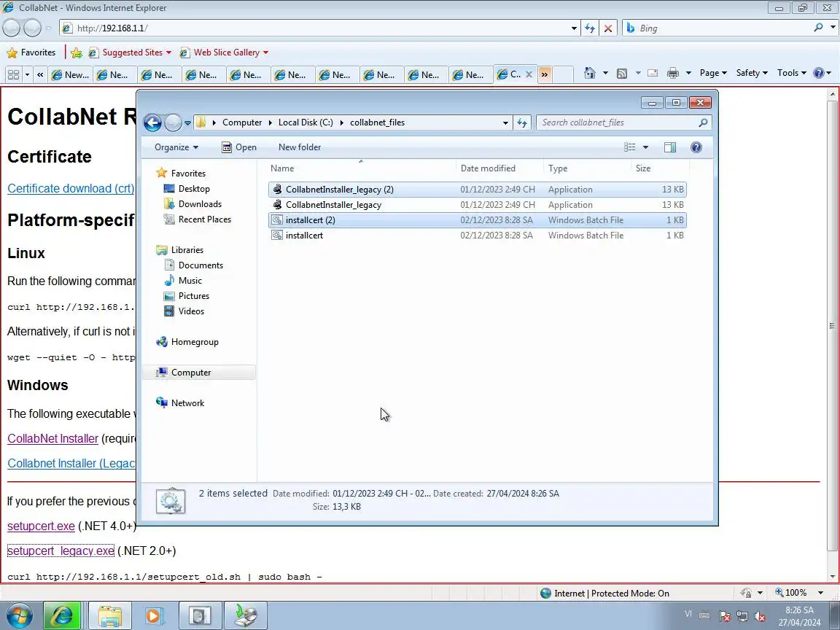Click muted volume icon in system tray
Image resolution: width=840 pixels, height=630 pixels.
pyautogui.click(x=759, y=616)
